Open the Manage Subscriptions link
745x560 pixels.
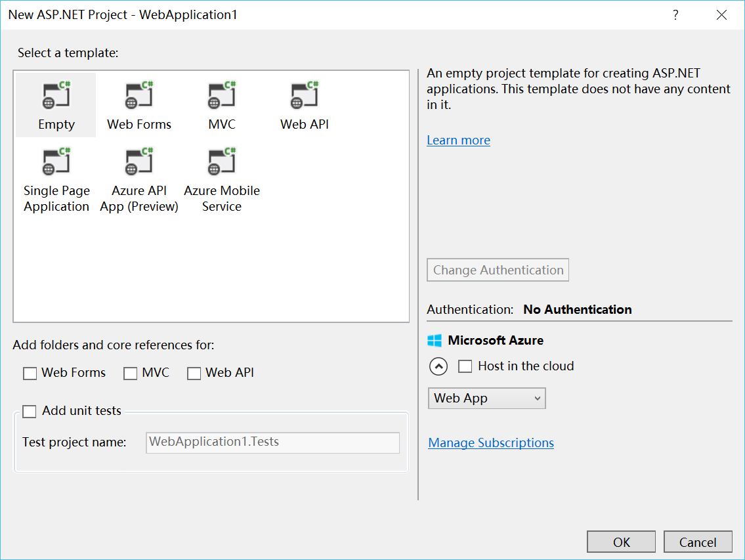click(x=491, y=442)
